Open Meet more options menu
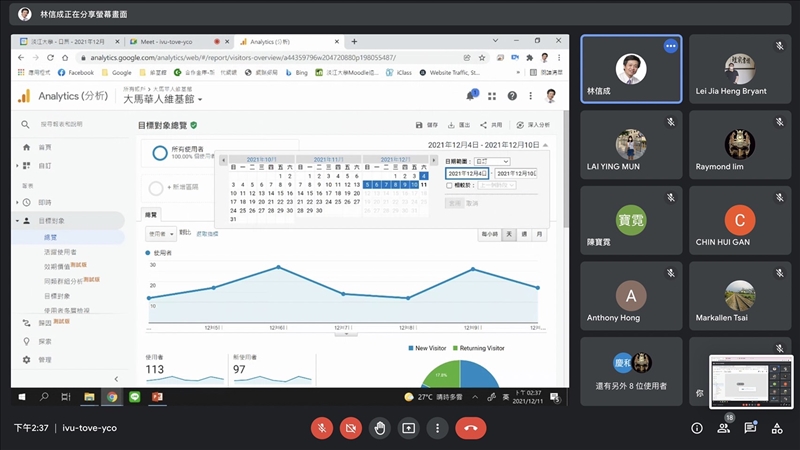 coord(437,428)
